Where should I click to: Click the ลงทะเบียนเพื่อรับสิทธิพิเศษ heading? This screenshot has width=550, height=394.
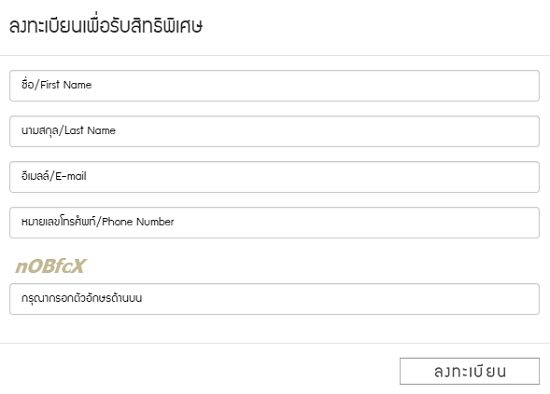106,26
